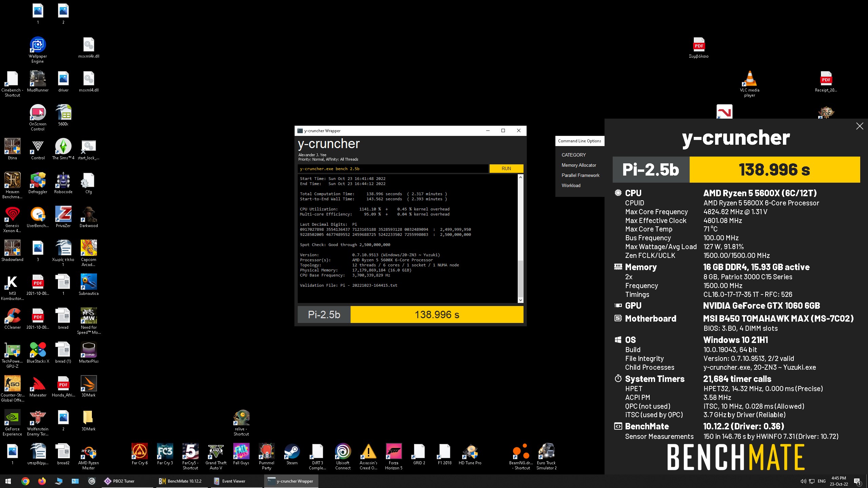Open Steam desktop shortcut

tap(292, 454)
